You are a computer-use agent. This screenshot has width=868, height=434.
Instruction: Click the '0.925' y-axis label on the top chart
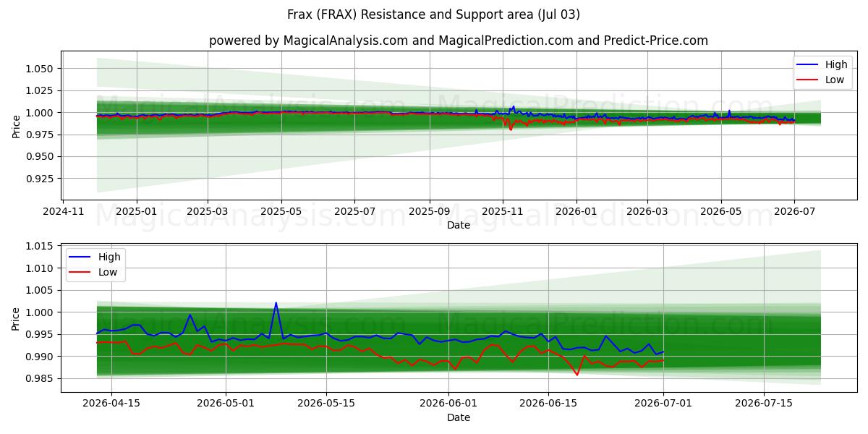[x=41, y=179]
